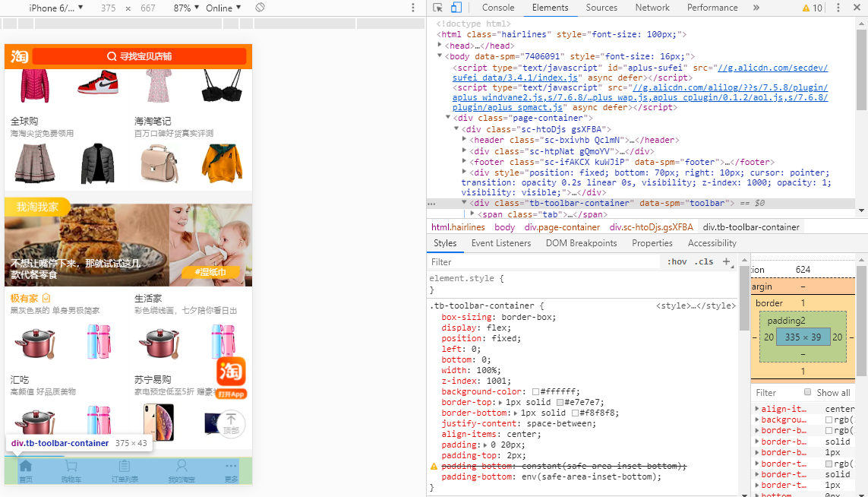Open the DevTools customize three-dot menu
The height and width of the screenshot is (497, 868).
(x=838, y=8)
